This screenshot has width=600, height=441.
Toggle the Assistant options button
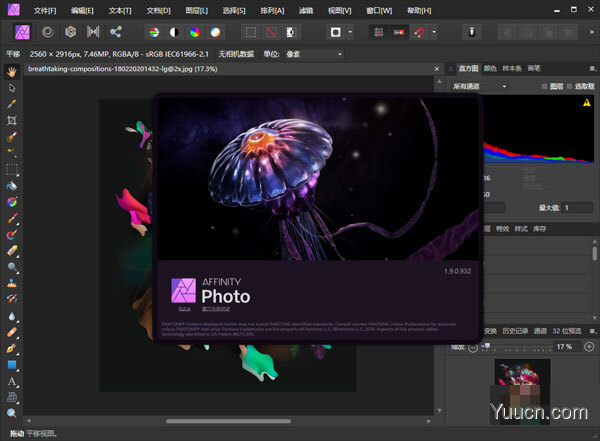click(472, 33)
